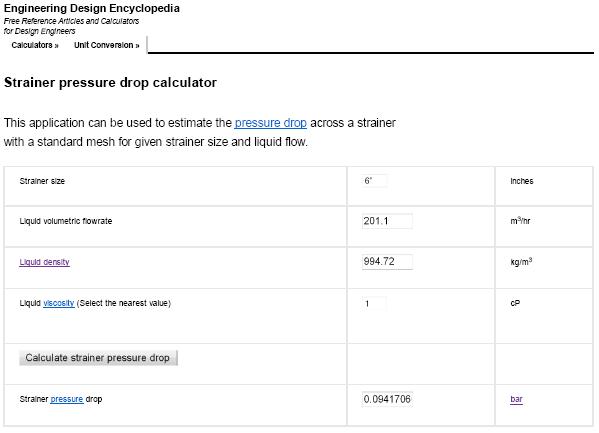Click the m3/hr unit label
Screen dimensions: 599x433
520,221
